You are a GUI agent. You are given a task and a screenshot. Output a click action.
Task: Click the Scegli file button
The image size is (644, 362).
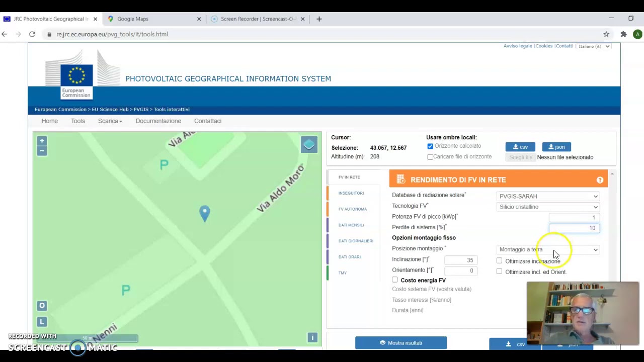pyautogui.click(x=520, y=157)
